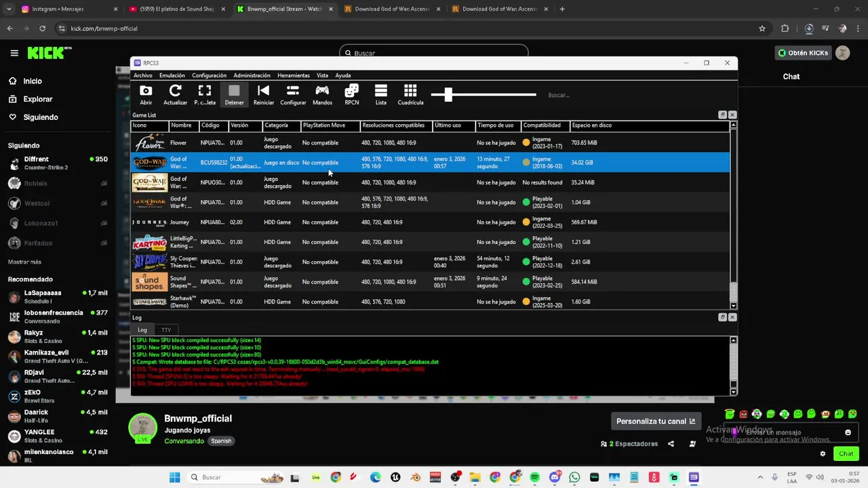Image resolution: width=868 pixels, height=488 pixels.
Task: Bookmark page with star icon
Action: 762,28
